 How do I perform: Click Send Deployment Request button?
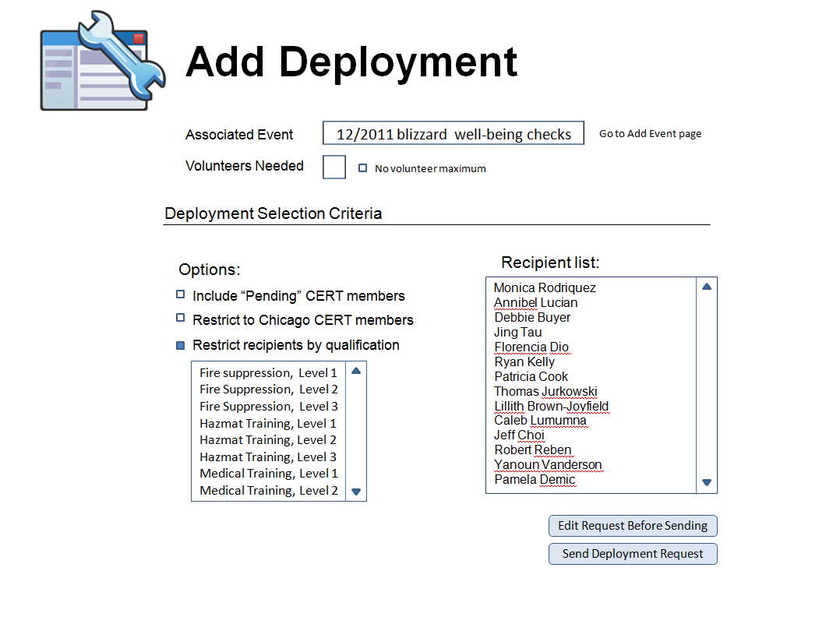click(x=633, y=553)
